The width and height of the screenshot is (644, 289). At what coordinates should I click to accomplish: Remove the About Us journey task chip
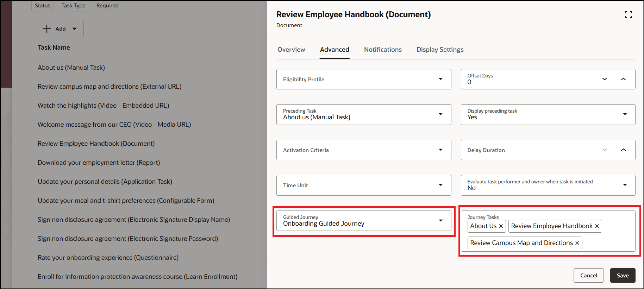501,226
